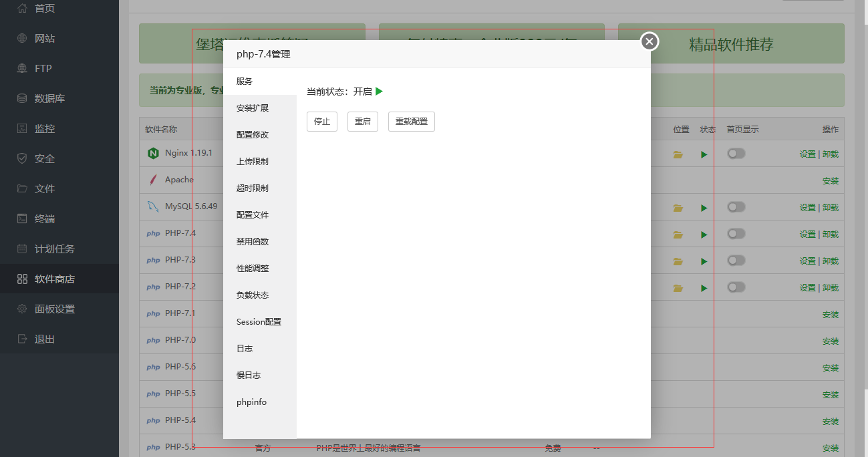Select the 服务 tab in dialog
The width and height of the screenshot is (868, 457).
(x=260, y=82)
